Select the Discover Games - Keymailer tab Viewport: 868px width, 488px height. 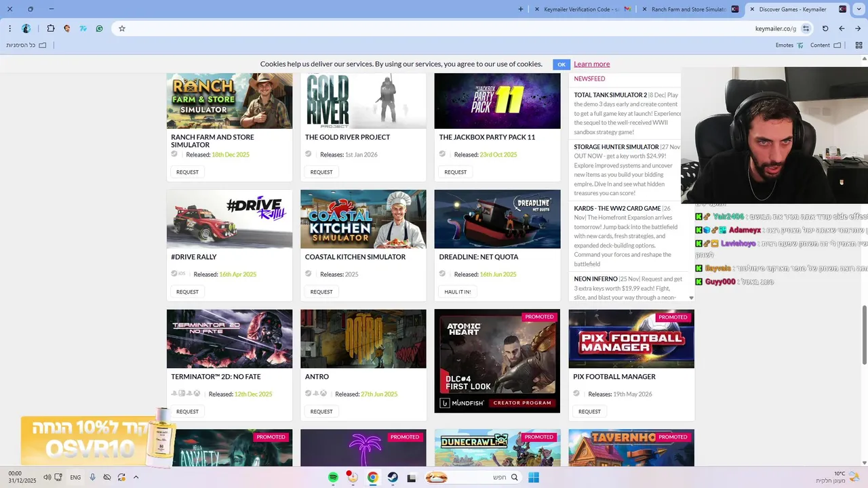point(797,9)
